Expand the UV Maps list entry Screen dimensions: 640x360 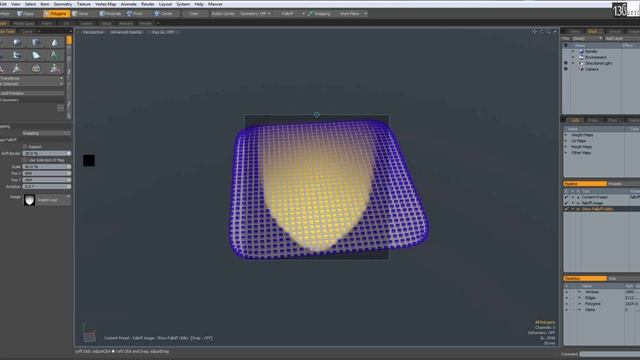tap(566, 141)
